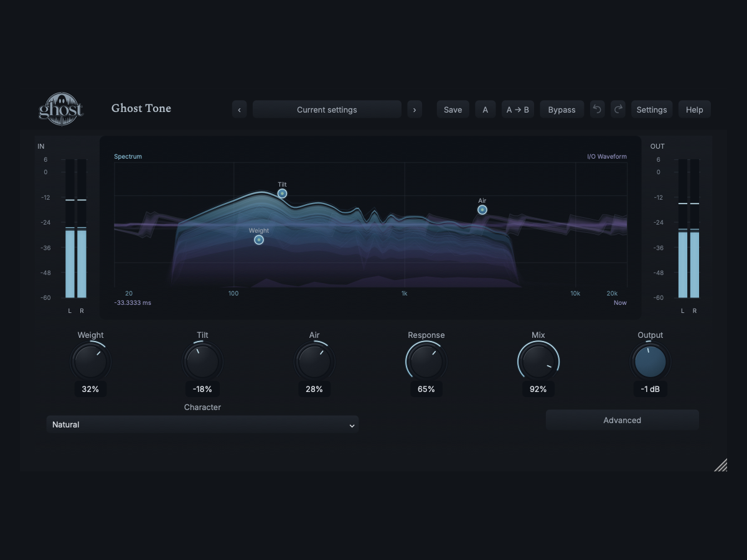Viewport: 747px width, 560px height.
Task: Go to previous preset with left chevron
Action: tap(240, 110)
